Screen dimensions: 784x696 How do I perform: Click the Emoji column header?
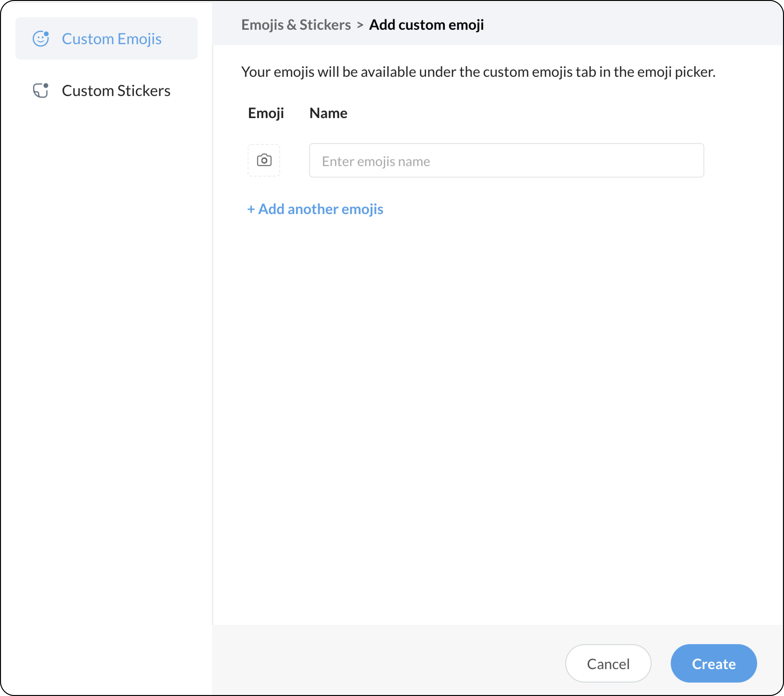(x=266, y=113)
